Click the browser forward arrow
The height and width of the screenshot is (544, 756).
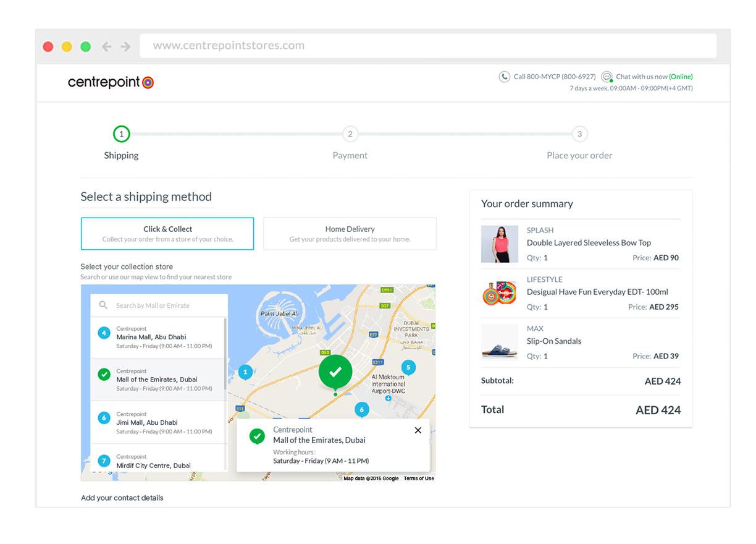pyautogui.click(x=125, y=45)
